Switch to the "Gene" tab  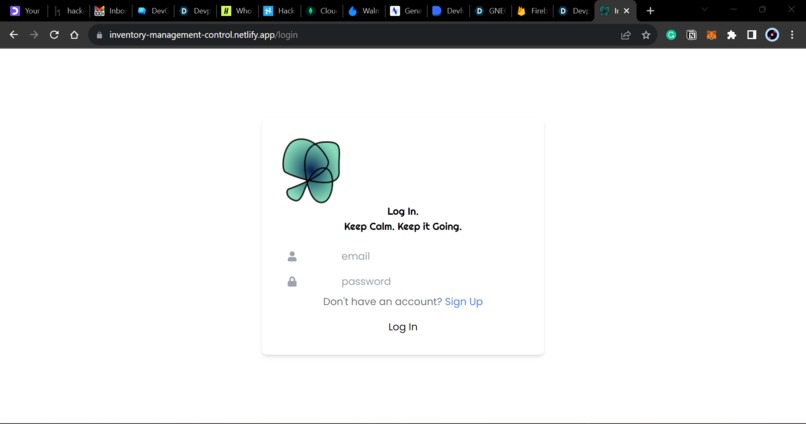(x=406, y=11)
